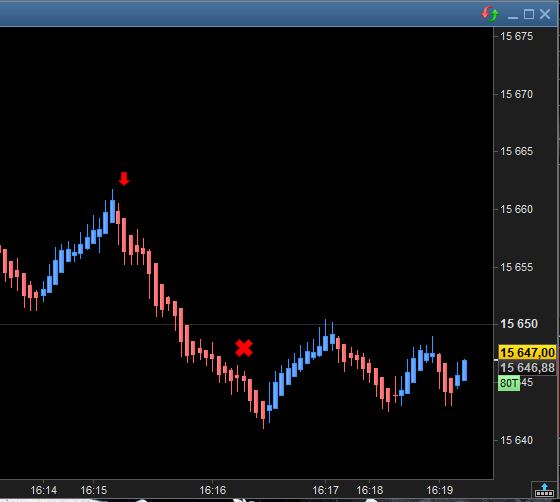This screenshot has width=560, height=502.
Task: Click the 15 660 price axis label
Action: pos(517,209)
